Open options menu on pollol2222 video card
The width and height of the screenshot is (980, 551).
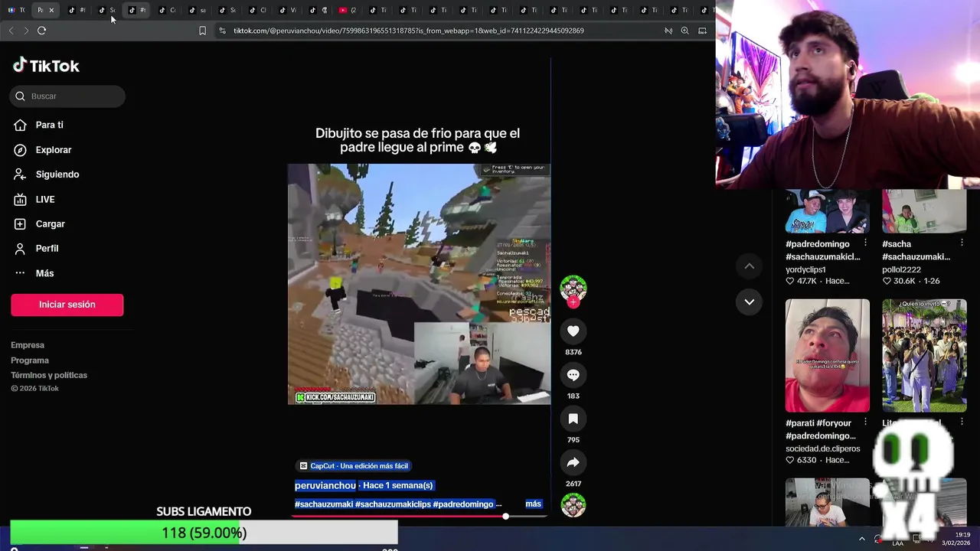coord(962,243)
